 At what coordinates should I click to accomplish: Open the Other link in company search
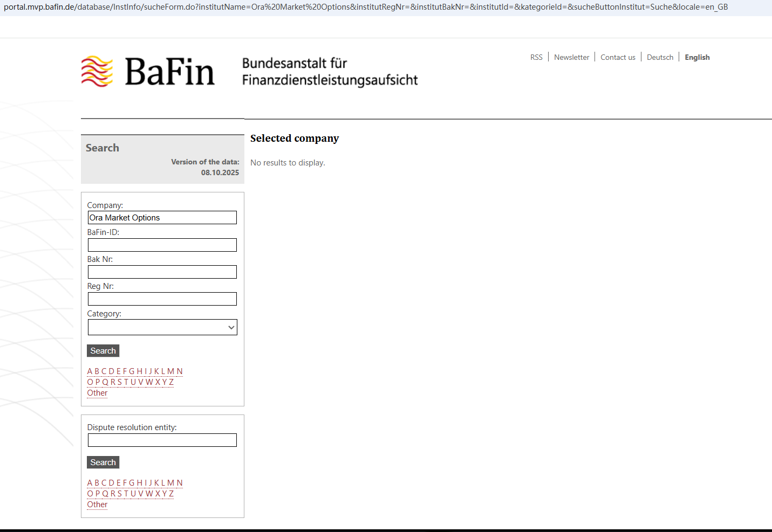click(97, 393)
